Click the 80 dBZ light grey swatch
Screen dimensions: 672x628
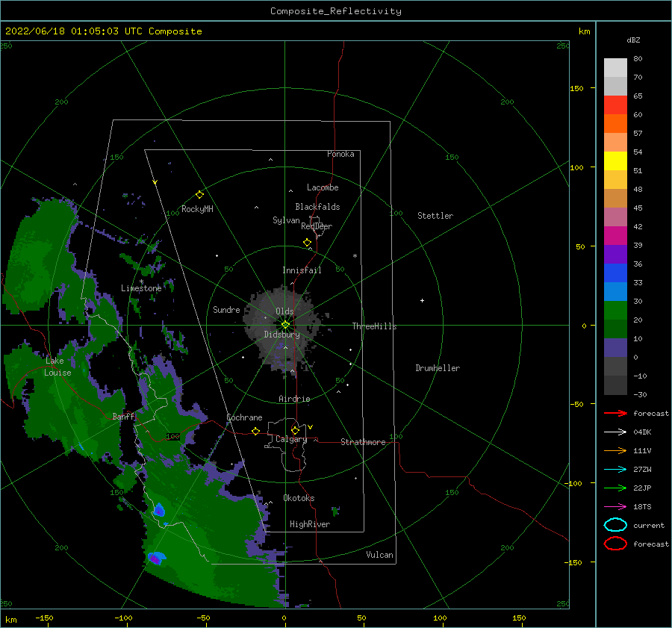click(615, 68)
